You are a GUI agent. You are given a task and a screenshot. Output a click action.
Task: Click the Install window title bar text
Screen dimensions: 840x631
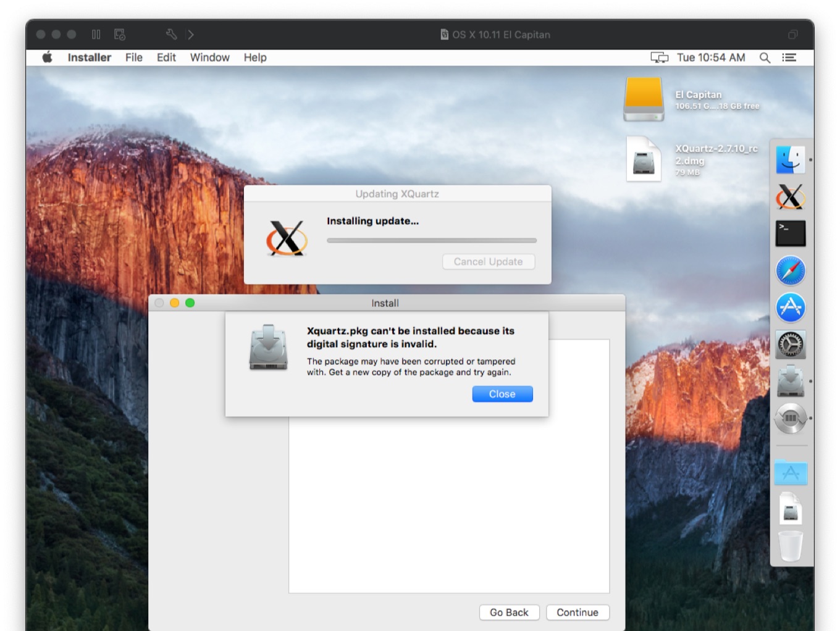[x=385, y=303]
